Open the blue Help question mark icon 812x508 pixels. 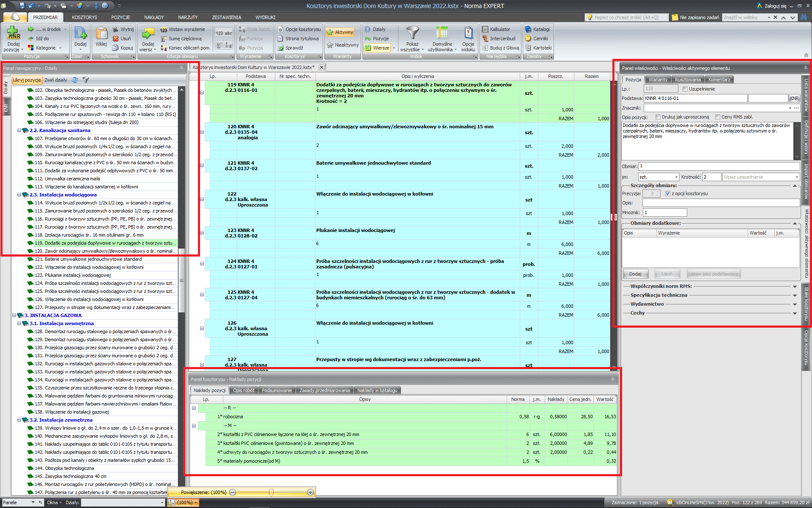pos(105,6)
